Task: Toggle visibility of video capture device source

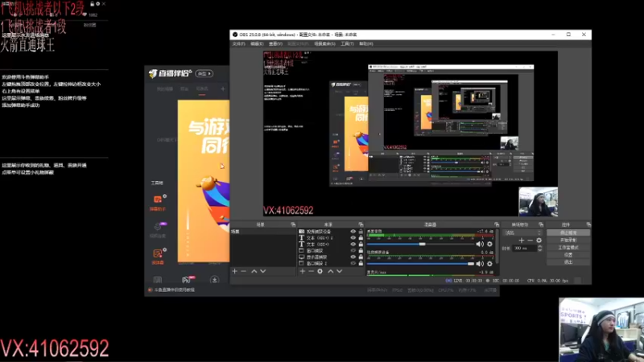Action: pyautogui.click(x=353, y=232)
